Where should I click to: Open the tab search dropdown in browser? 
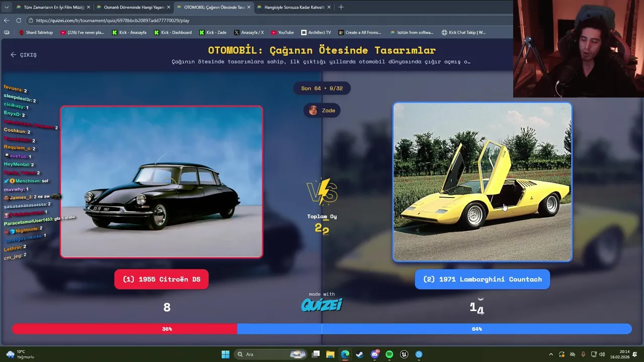[x=6, y=7]
